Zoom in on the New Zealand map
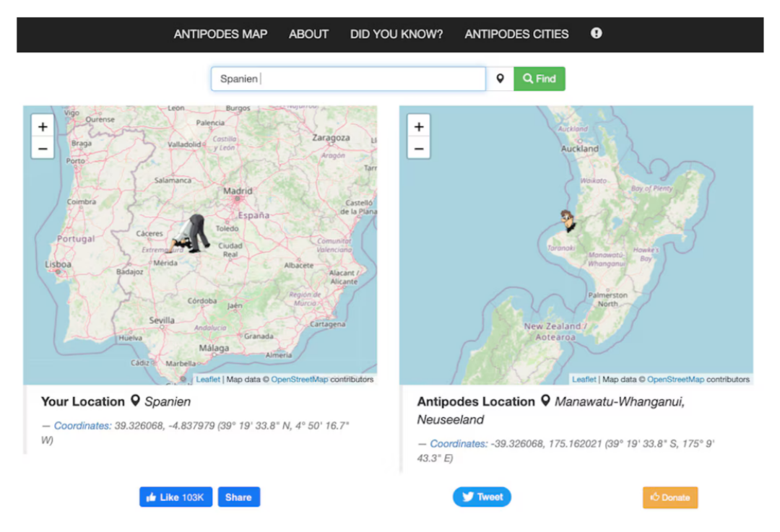Image resolution: width=780 pixels, height=532 pixels. click(419, 127)
